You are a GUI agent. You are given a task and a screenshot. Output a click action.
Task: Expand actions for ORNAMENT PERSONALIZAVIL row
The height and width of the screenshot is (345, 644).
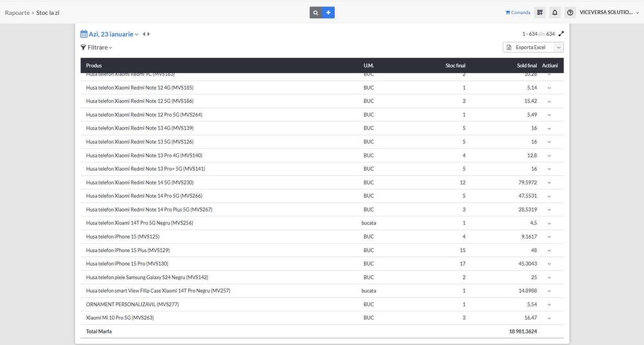tap(549, 305)
